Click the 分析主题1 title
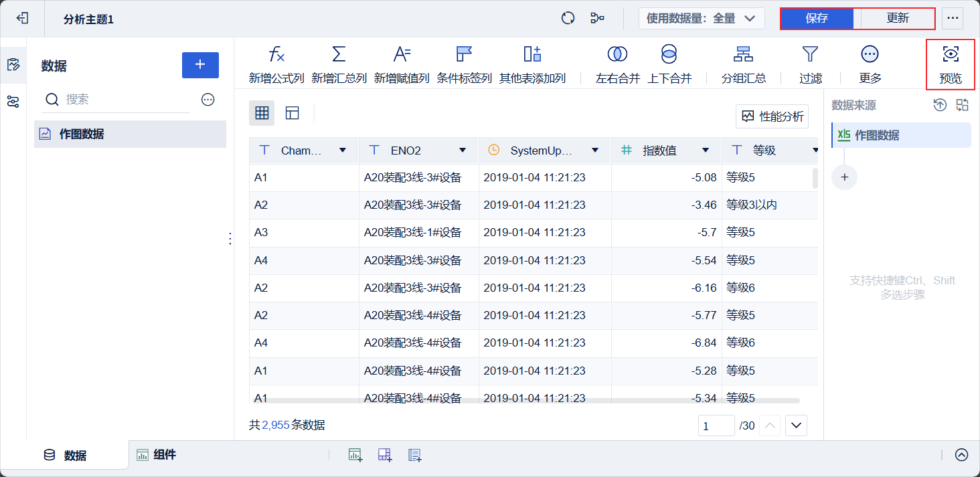 pyautogui.click(x=88, y=19)
